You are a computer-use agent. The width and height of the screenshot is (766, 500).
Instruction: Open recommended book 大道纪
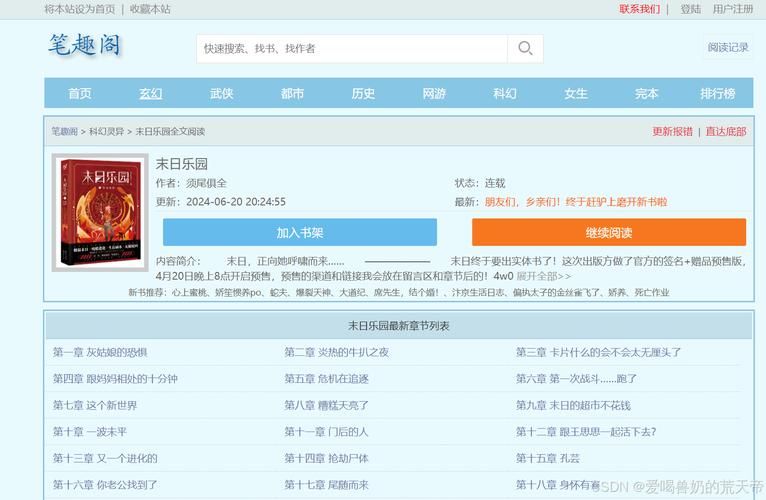click(353, 293)
